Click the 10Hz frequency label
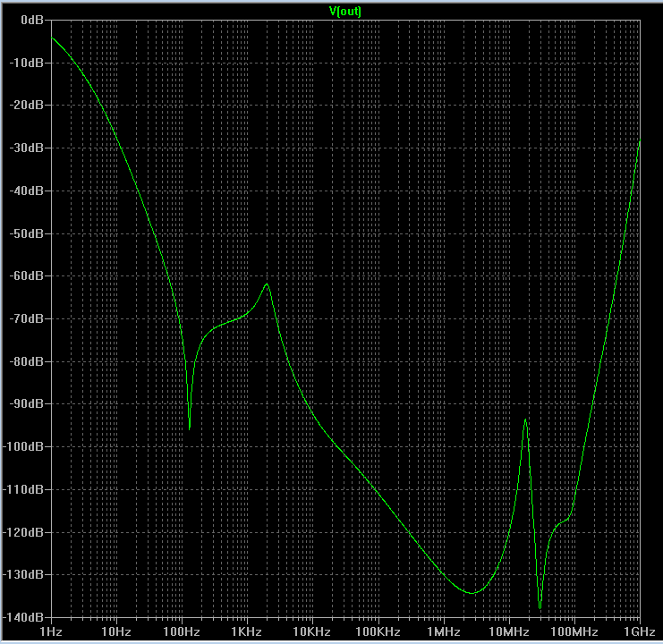The width and height of the screenshot is (663, 644). [116, 631]
